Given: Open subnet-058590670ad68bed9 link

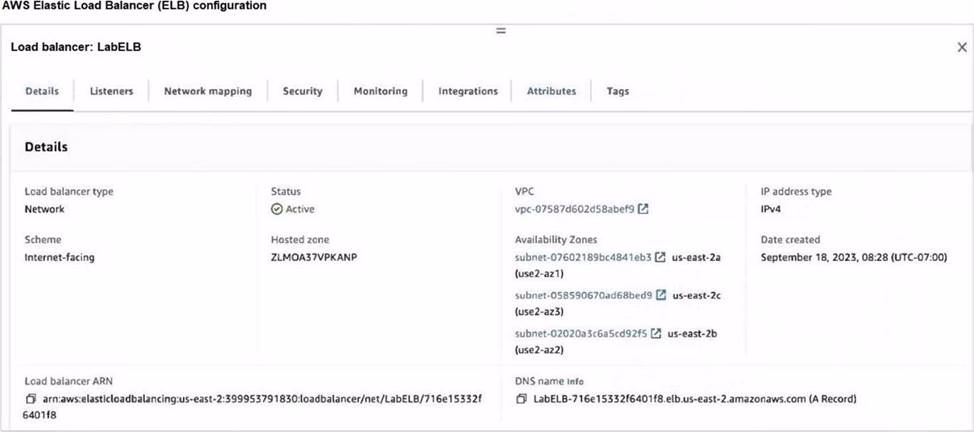Looking at the screenshot, I should point(584,295).
